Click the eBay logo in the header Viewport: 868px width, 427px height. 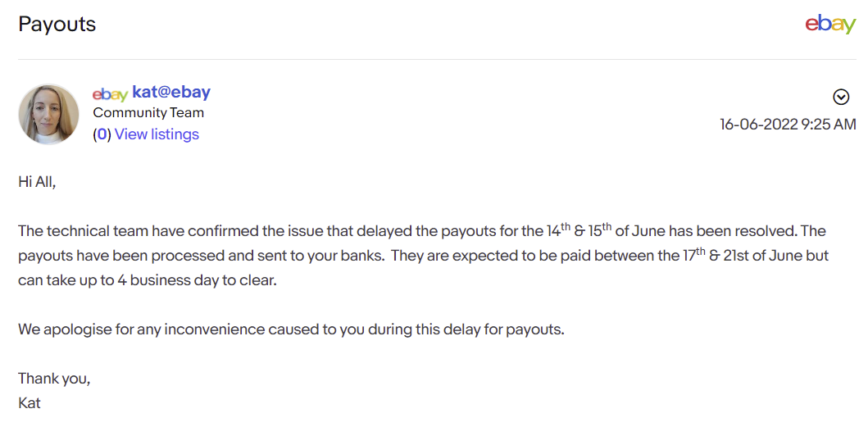pyautogui.click(x=830, y=25)
